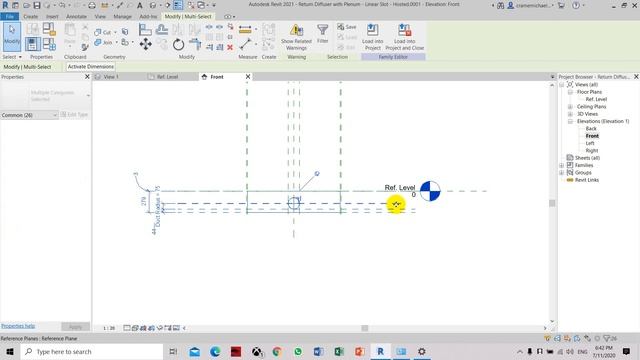Click the Revit Links item

point(587,180)
